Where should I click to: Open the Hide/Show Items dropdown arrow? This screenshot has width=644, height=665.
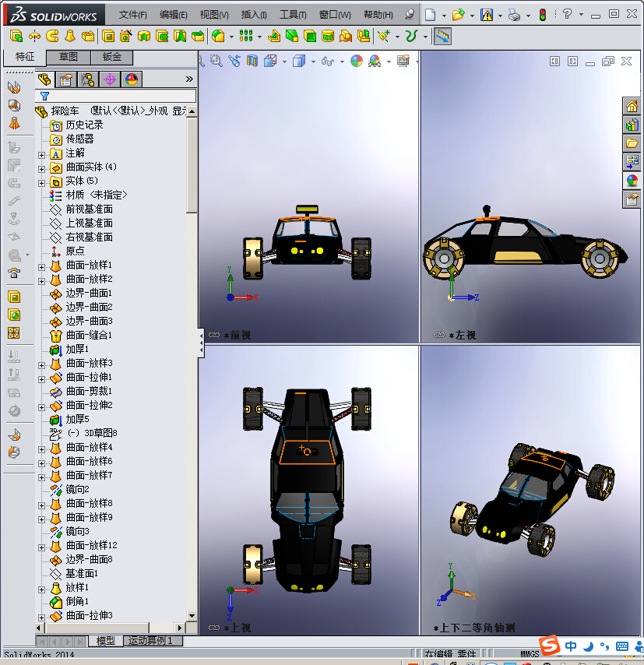coord(342,62)
